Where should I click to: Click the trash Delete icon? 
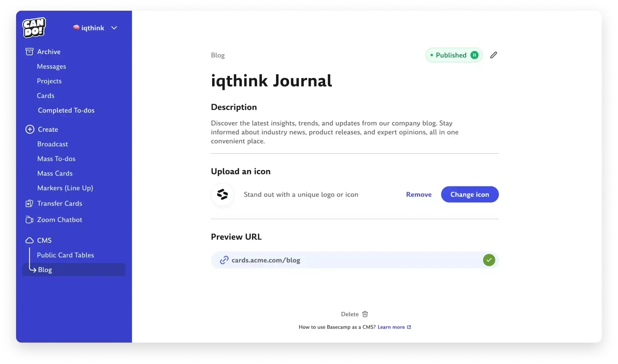point(365,314)
